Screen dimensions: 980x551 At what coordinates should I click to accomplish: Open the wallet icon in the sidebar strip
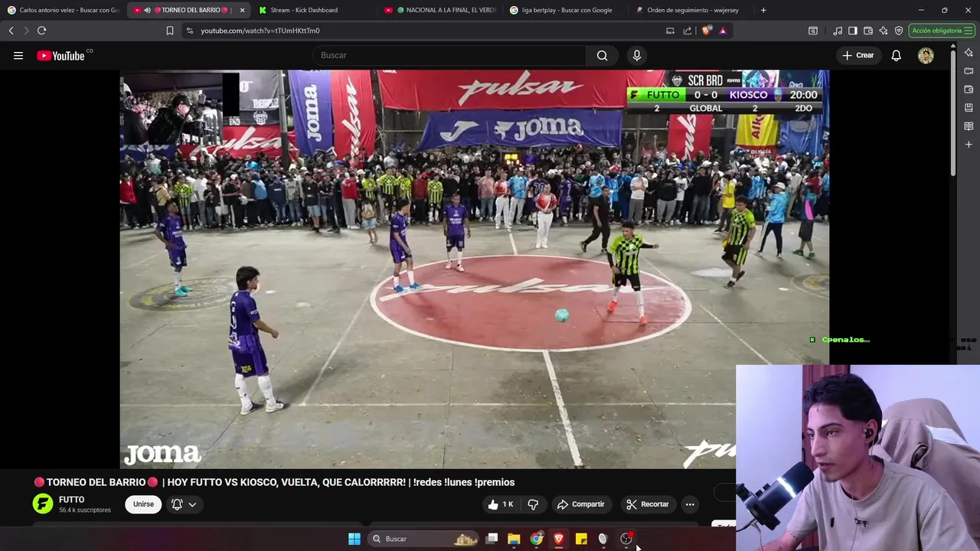[x=969, y=90]
